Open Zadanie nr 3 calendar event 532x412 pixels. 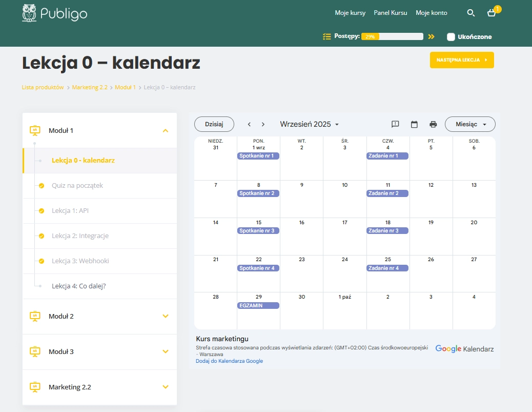coord(387,230)
